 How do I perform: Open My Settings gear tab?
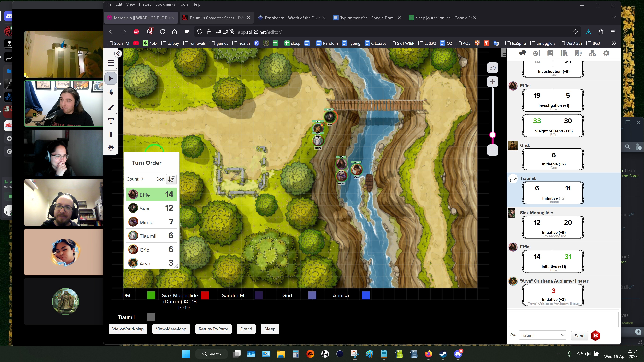606,53
